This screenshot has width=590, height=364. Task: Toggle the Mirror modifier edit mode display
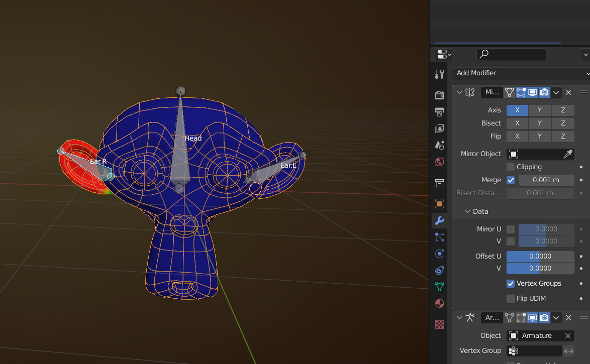pos(521,92)
